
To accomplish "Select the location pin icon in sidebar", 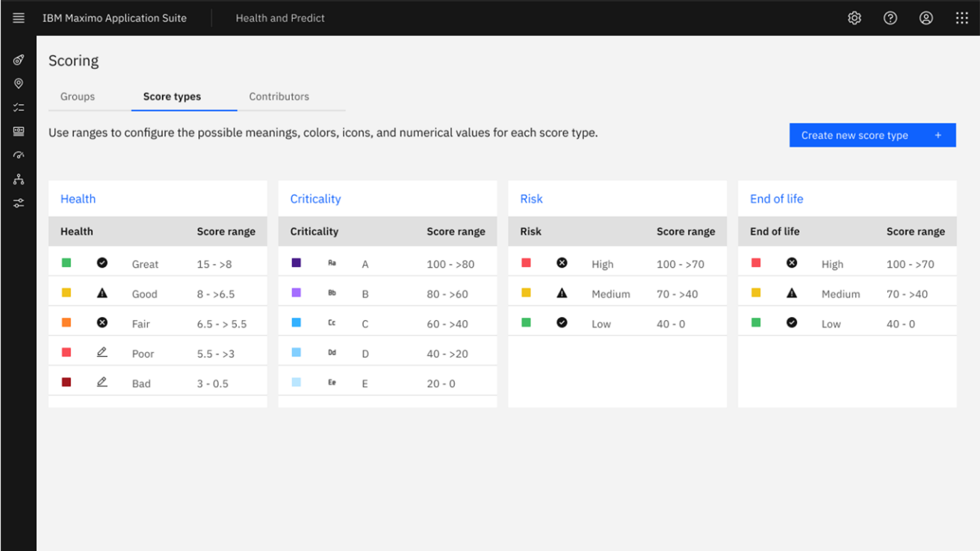I will 18,83.
